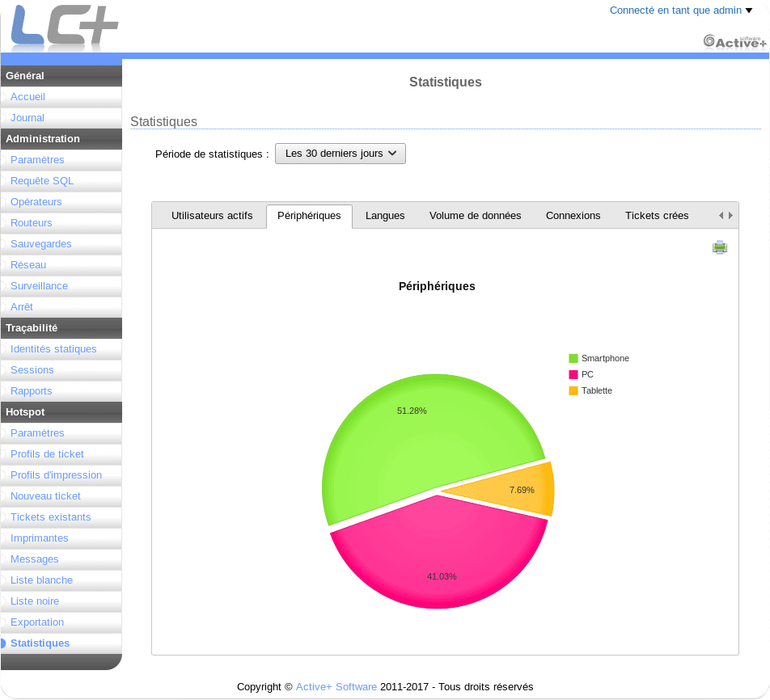Viewport: 770px width, 700px height.
Task: Open the statistics period dropdown
Action: (x=340, y=154)
